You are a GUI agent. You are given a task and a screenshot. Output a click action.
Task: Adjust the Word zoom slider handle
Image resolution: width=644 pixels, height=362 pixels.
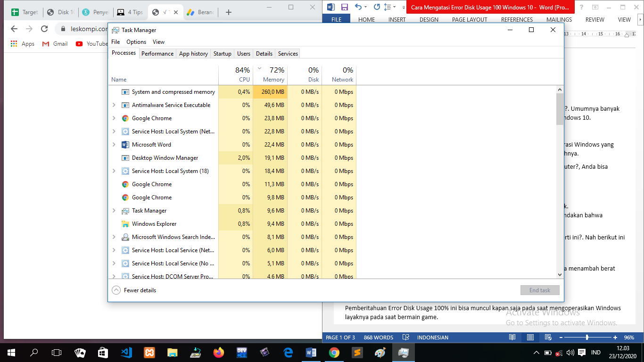coord(587,337)
